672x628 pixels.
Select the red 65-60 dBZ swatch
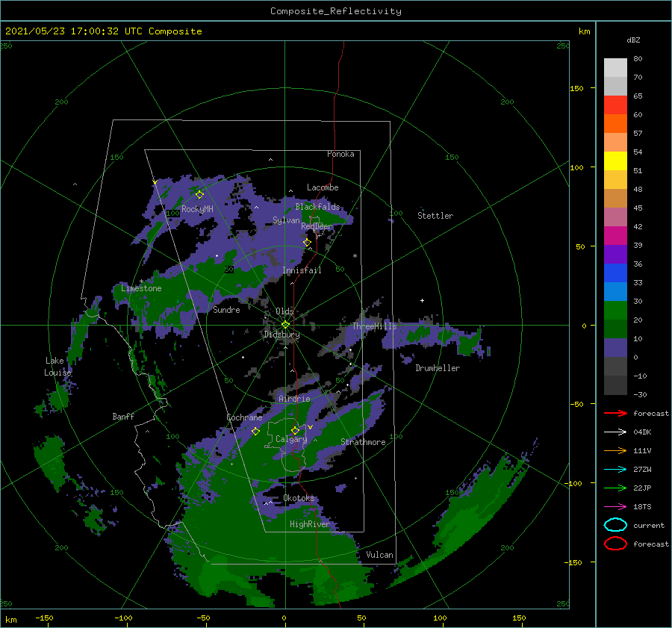(x=615, y=105)
